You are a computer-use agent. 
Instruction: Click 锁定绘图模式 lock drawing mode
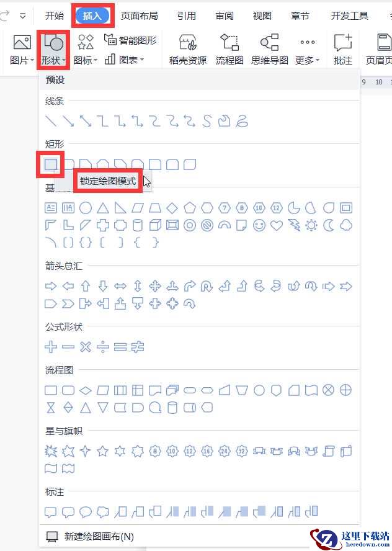(x=108, y=181)
